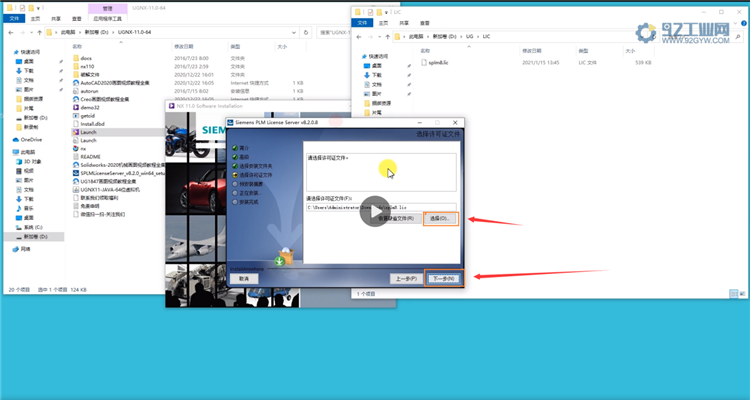The width and height of the screenshot is (750, 400).
Task: Go up one folder level in UGNX-11.0-64 window
Action: coord(39,33)
